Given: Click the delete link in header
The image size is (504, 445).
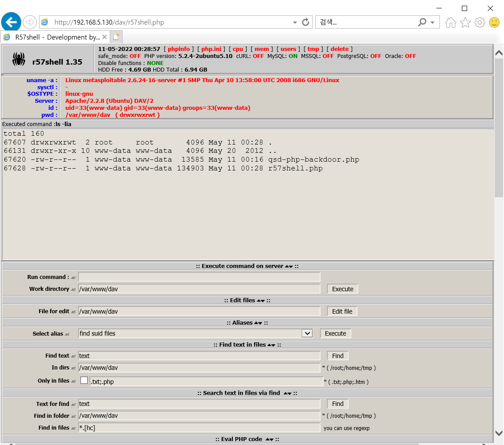Looking at the screenshot, I should click(339, 49).
